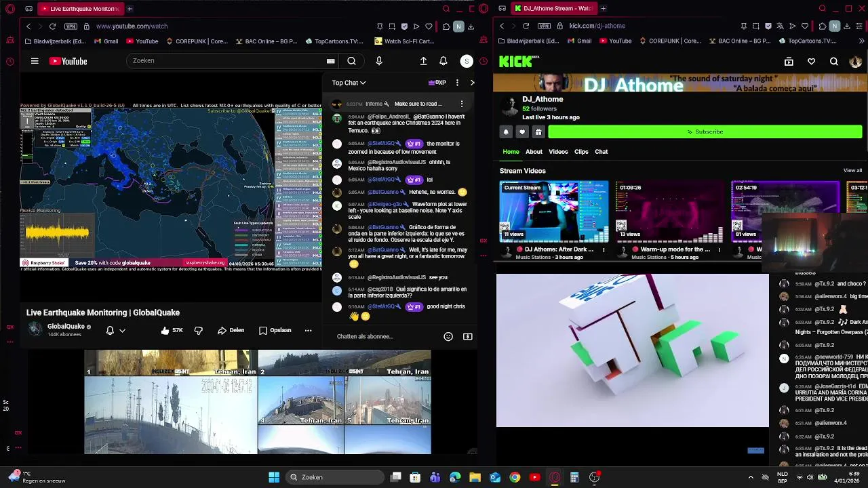The width and height of the screenshot is (868, 488).
Task: Open the live chat options menu
Action: click(x=457, y=83)
